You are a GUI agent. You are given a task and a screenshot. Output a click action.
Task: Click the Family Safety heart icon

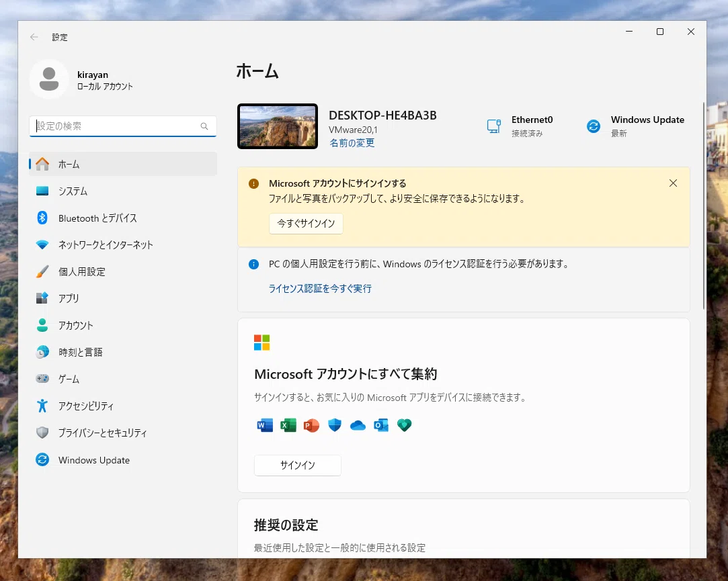(x=405, y=424)
